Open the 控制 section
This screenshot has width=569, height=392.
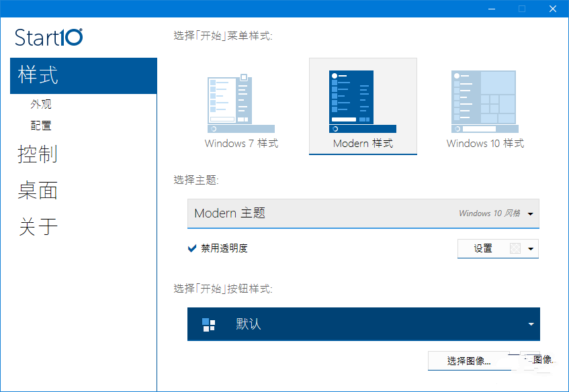point(38,154)
